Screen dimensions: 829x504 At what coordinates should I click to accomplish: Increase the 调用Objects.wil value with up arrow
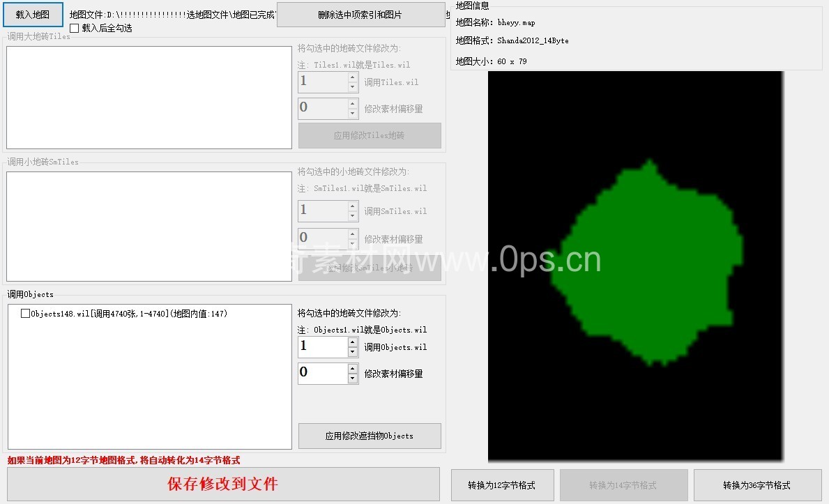click(353, 342)
